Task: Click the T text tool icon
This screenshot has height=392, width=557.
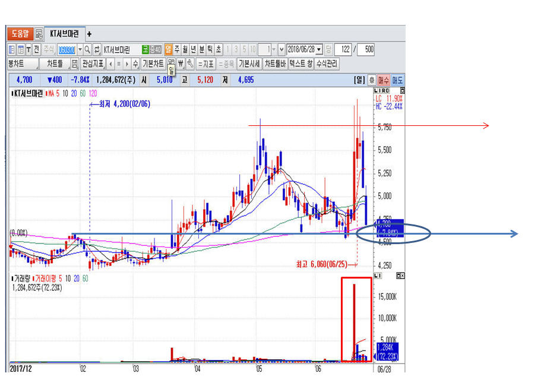Action: pyautogui.click(x=28, y=49)
